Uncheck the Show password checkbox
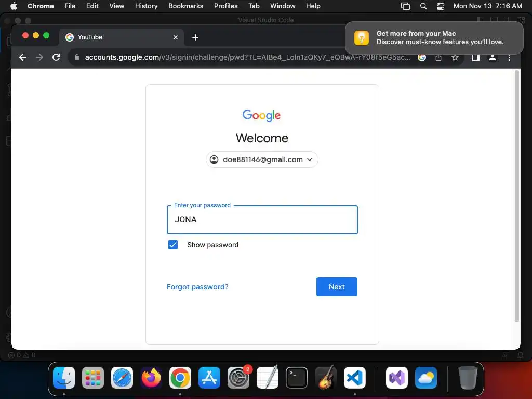532x399 pixels. click(x=173, y=245)
